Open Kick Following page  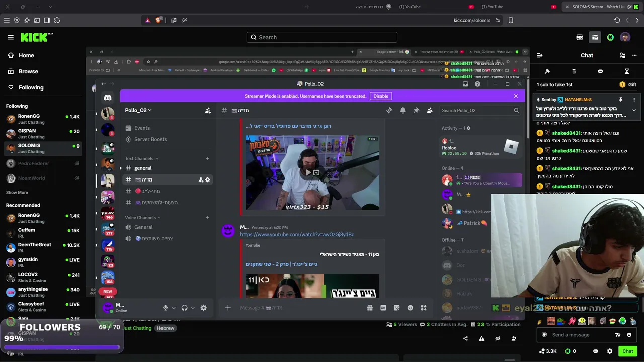(26, 87)
